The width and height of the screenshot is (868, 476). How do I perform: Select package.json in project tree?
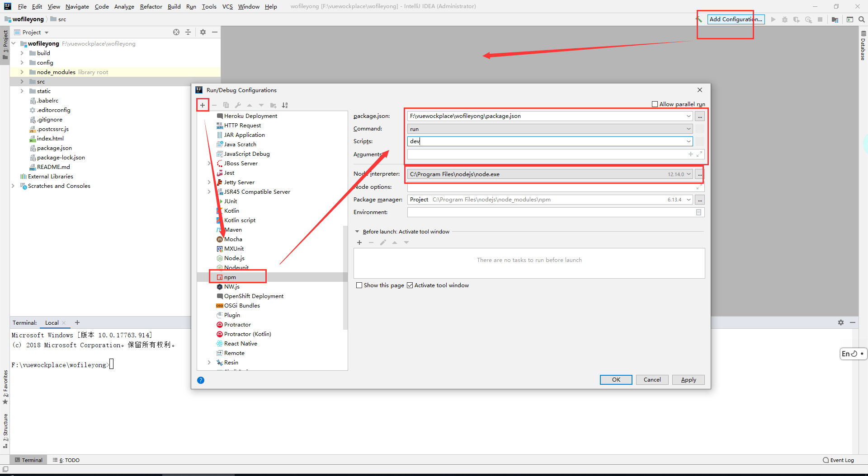[54, 148]
